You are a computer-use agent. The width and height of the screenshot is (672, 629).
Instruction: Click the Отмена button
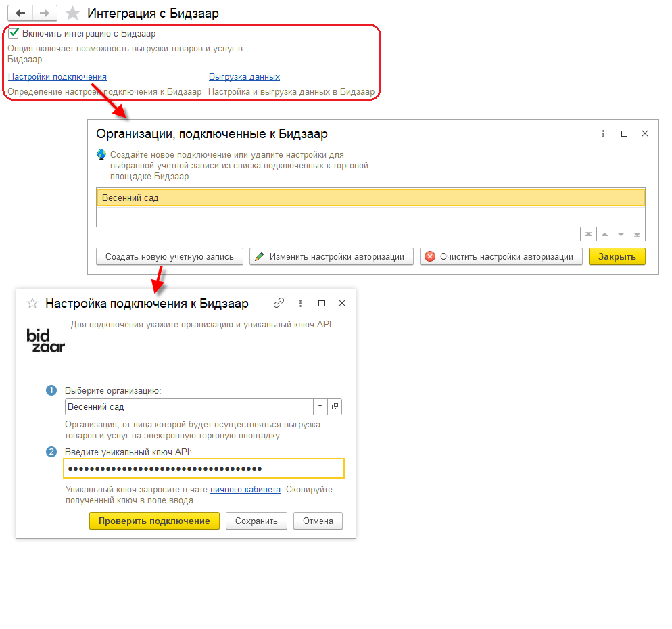pos(318,521)
